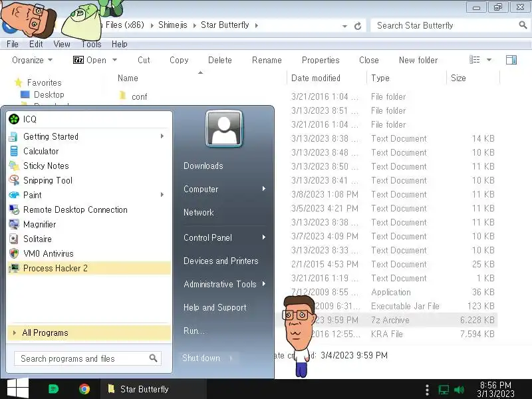Open the green chat app on taskbar
Viewport: 532px width, 399px height.
[x=53, y=389]
